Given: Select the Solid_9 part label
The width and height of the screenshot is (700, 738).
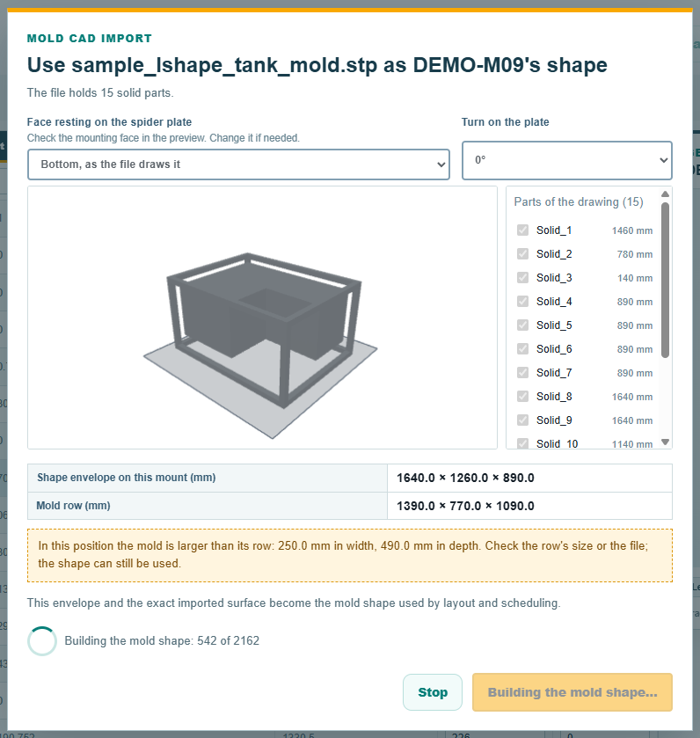Looking at the screenshot, I should coord(554,420).
